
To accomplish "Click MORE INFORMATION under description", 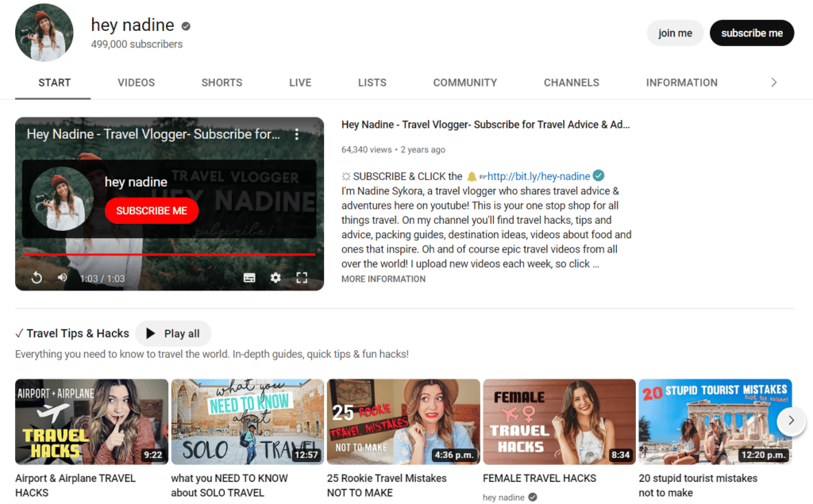I will tap(383, 279).
